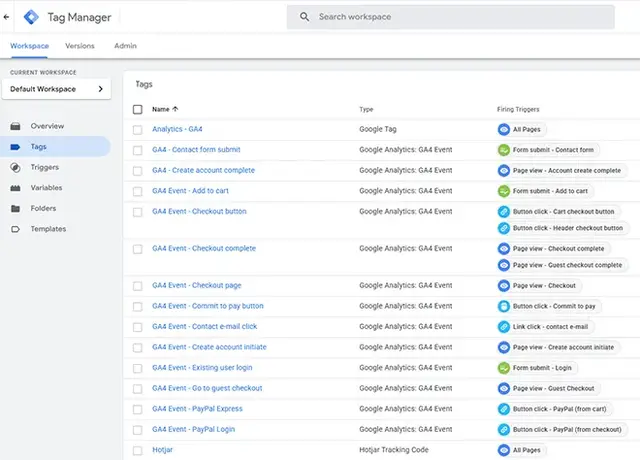
Task: Click eye icon for Page view - Checkout complete
Action: point(504,249)
